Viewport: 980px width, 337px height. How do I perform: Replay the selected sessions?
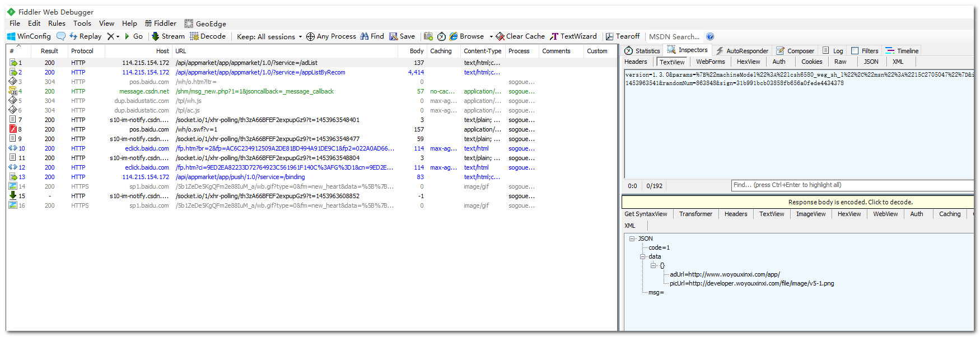click(x=86, y=36)
